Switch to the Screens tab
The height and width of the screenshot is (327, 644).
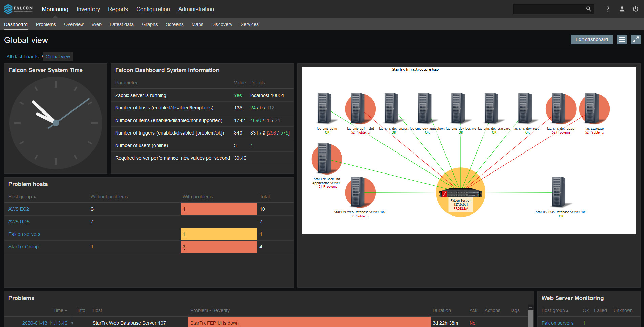point(175,24)
